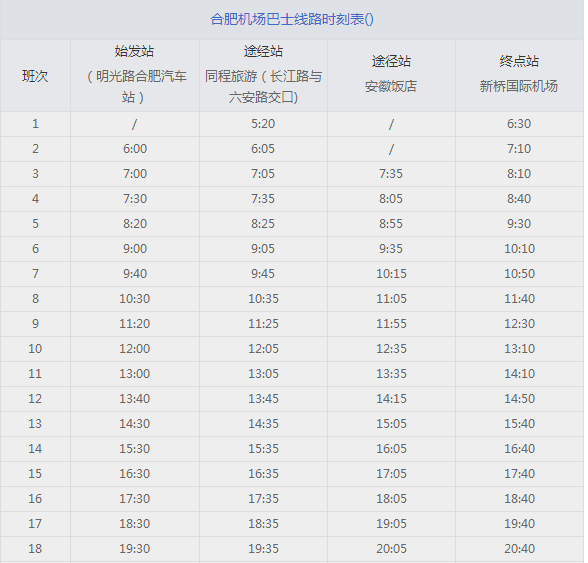Viewport: 588px width, 563px height.
Task: Click the 10:30 start time
Action: pos(135,299)
